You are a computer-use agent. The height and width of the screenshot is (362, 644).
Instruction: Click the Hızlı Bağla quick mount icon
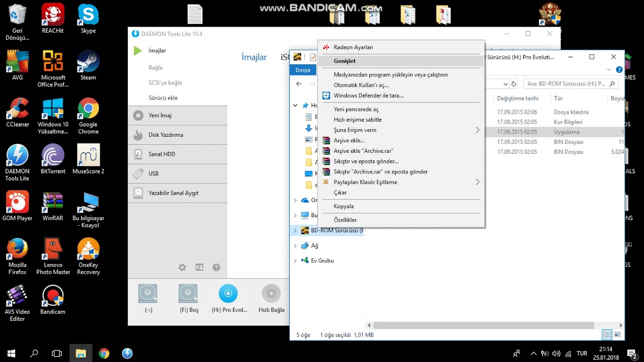point(271,298)
